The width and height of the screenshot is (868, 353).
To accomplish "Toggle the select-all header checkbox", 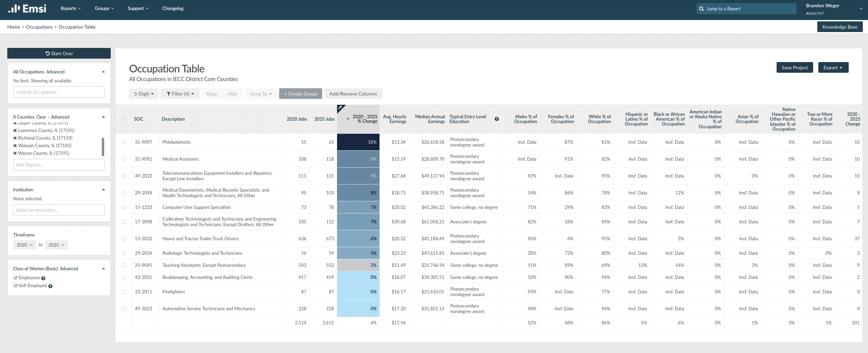I will (124, 119).
